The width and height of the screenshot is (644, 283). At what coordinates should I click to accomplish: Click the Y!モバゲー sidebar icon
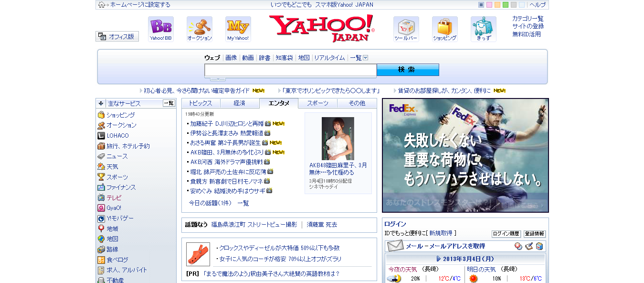click(x=101, y=218)
